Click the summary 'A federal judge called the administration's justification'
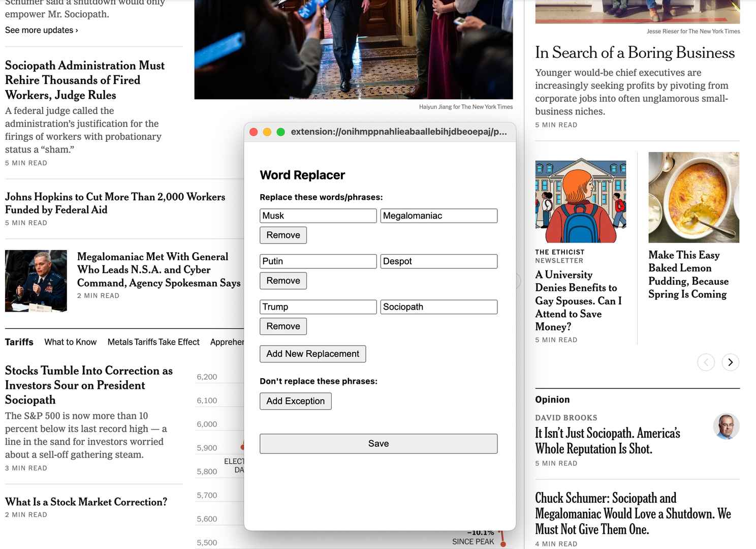The image size is (756, 549). tap(83, 130)
